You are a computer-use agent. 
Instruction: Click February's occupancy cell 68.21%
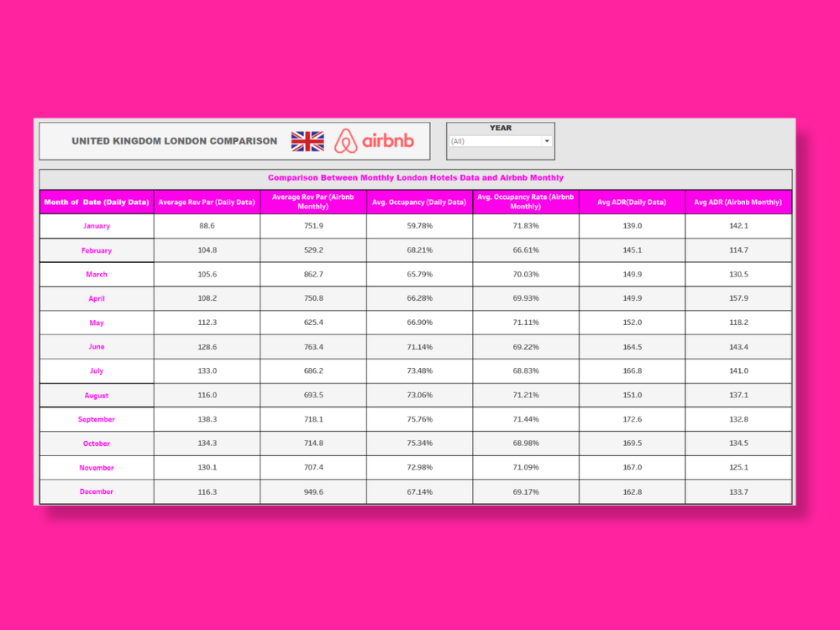[419, 250]
